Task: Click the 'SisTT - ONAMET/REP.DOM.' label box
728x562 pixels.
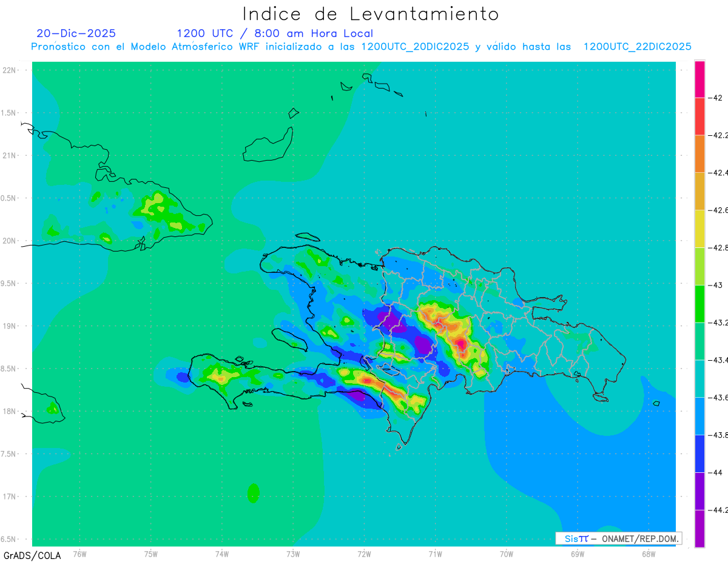Action: tap(619, 538)
